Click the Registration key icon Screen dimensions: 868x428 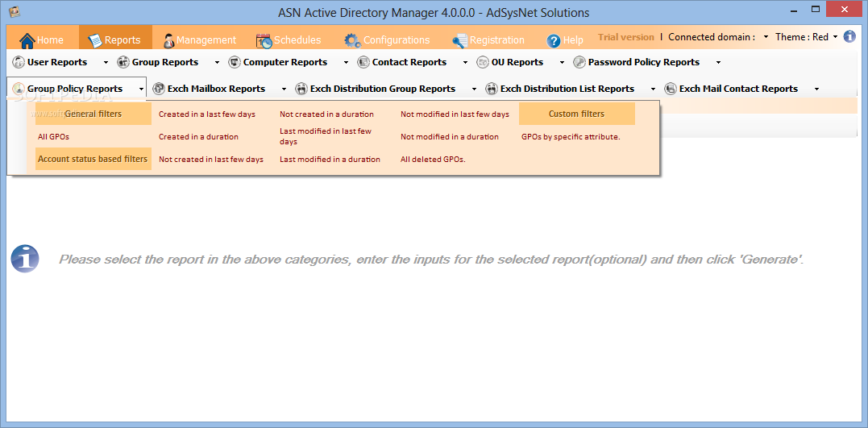(x=459, y=40)
